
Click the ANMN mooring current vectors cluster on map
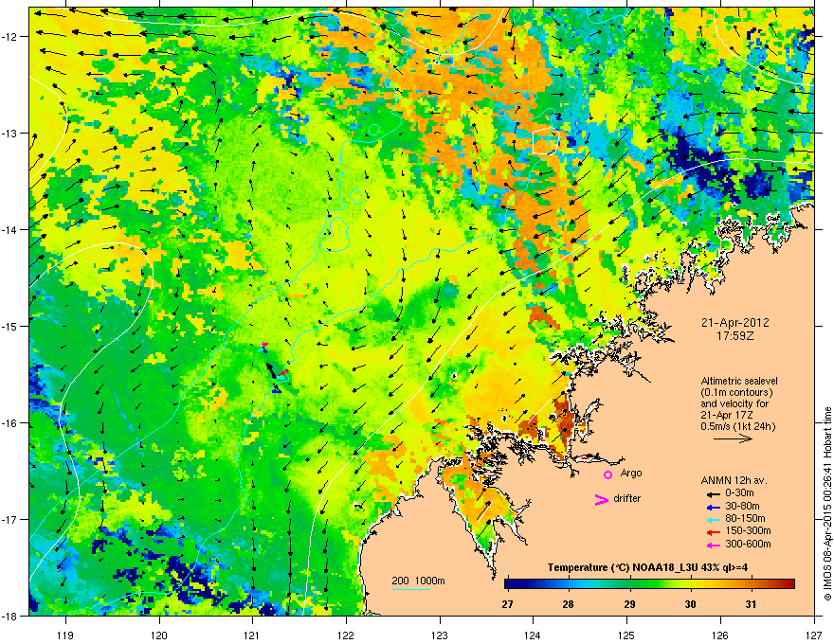pyautogui.click(x=275, y=368)
